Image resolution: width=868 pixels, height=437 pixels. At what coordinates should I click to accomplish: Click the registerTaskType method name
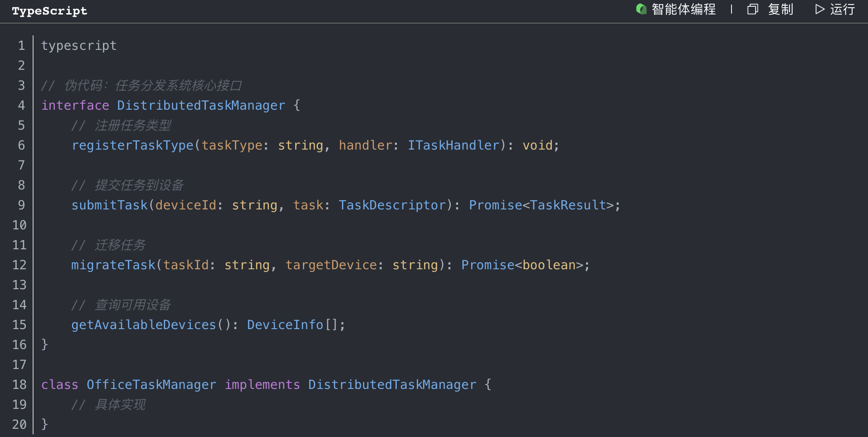[x=132, y=145]
